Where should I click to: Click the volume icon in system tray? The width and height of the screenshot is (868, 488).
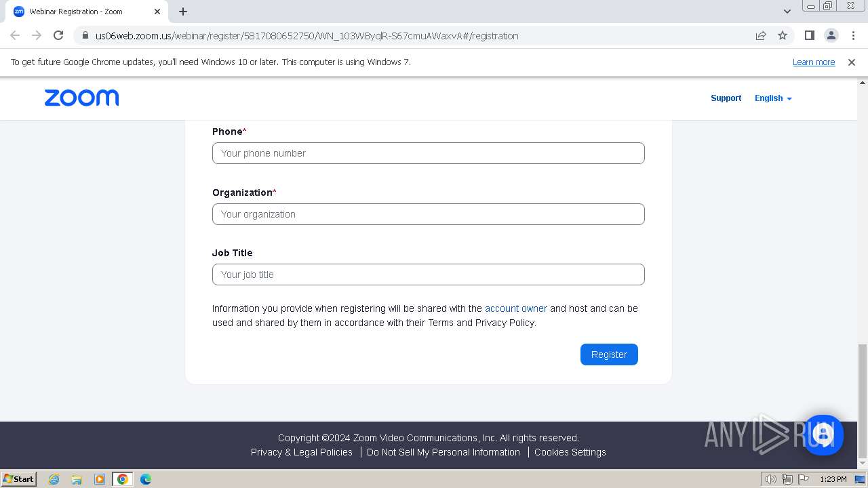pos(771,479)
